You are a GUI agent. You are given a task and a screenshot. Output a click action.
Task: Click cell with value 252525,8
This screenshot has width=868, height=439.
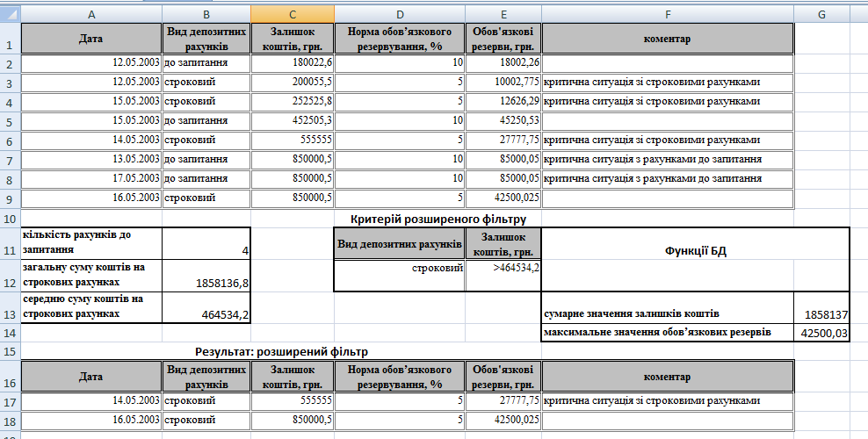293,102
